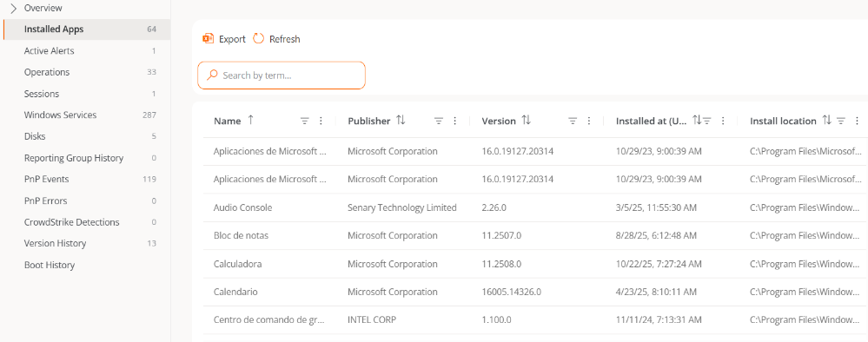Image resolution: width=868 pixels, height=342 pixels.
Task: Open Install location column options menu
Action: pos(857,121)
